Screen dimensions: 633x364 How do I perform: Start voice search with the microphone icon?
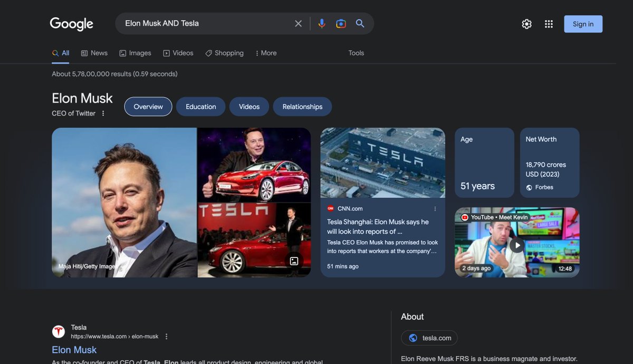[322, 24]
